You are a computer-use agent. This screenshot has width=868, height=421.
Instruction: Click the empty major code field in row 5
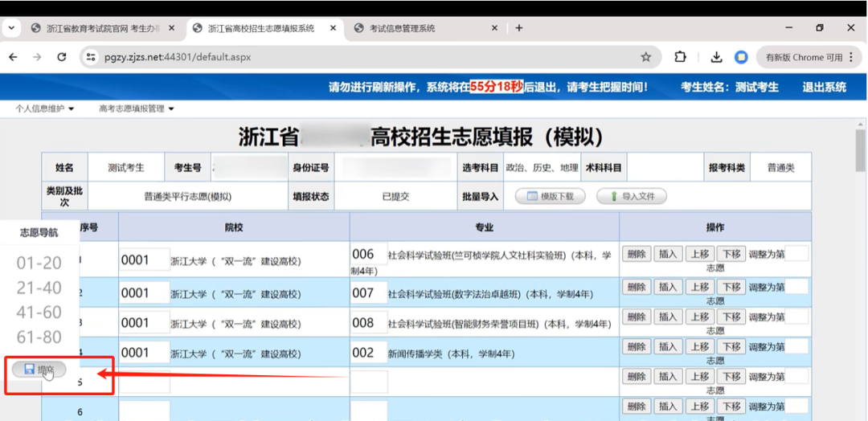(369, 382)
